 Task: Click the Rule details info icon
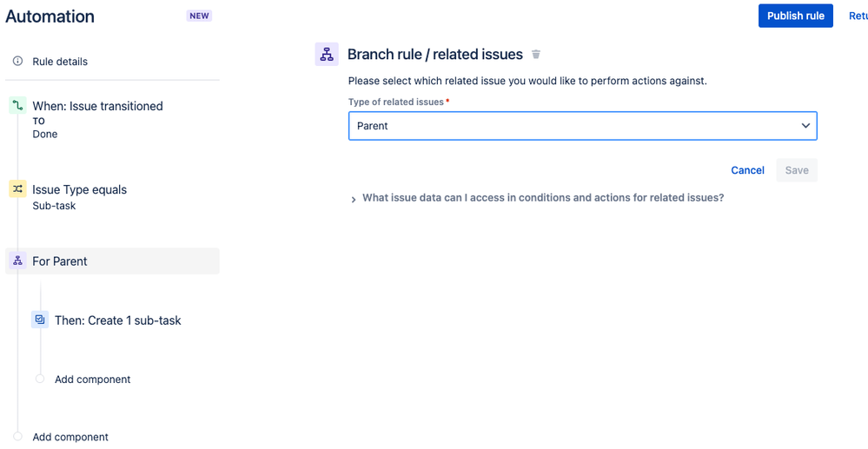(x=17, y=62)
